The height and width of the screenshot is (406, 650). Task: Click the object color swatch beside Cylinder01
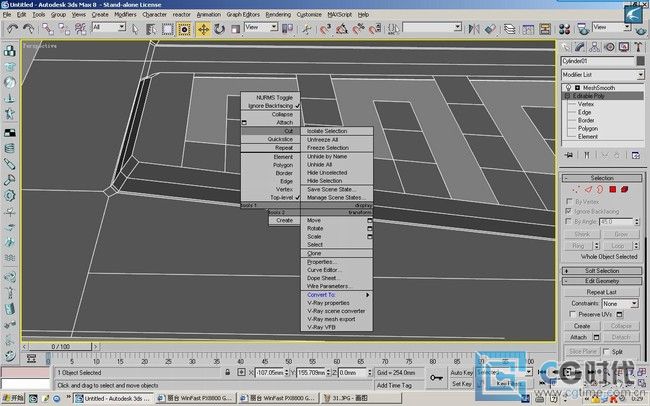(x=640, y=61)
